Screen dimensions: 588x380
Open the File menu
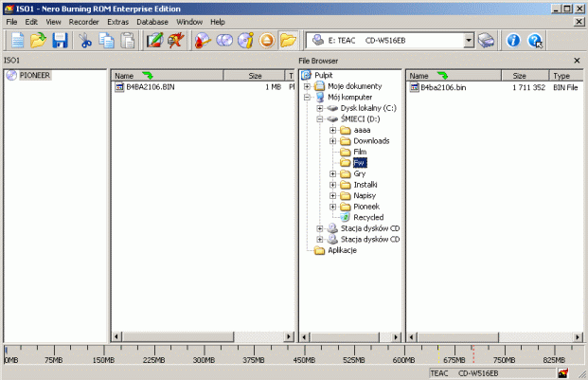click(11, 22)
